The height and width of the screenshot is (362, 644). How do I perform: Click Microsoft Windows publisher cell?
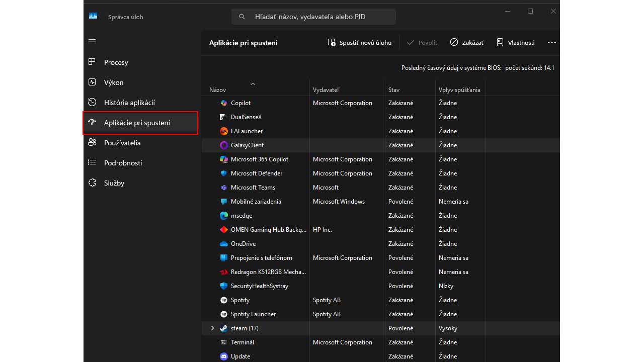339,202
